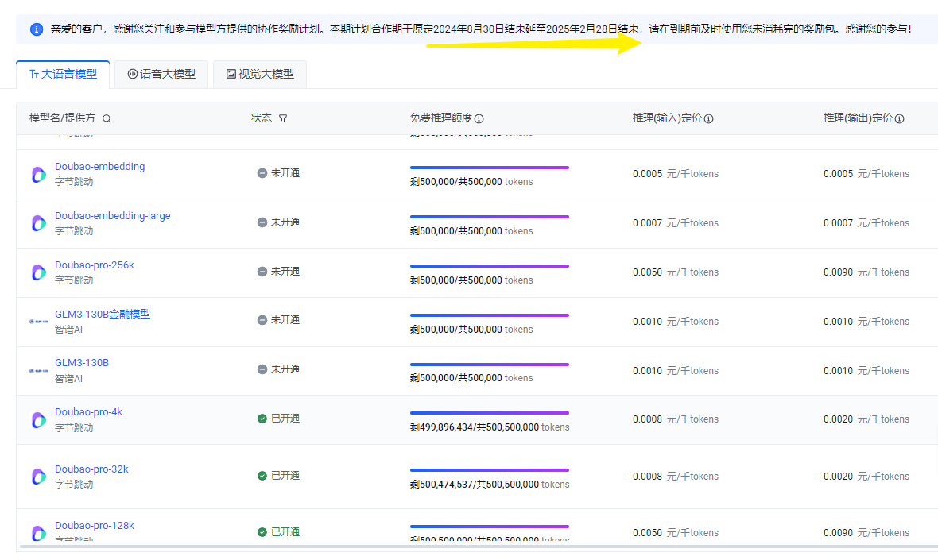Click info icon beside 推理(输出)定价
Image resolution: width=938 pixels, height=560 pixels.
(899, 118)
